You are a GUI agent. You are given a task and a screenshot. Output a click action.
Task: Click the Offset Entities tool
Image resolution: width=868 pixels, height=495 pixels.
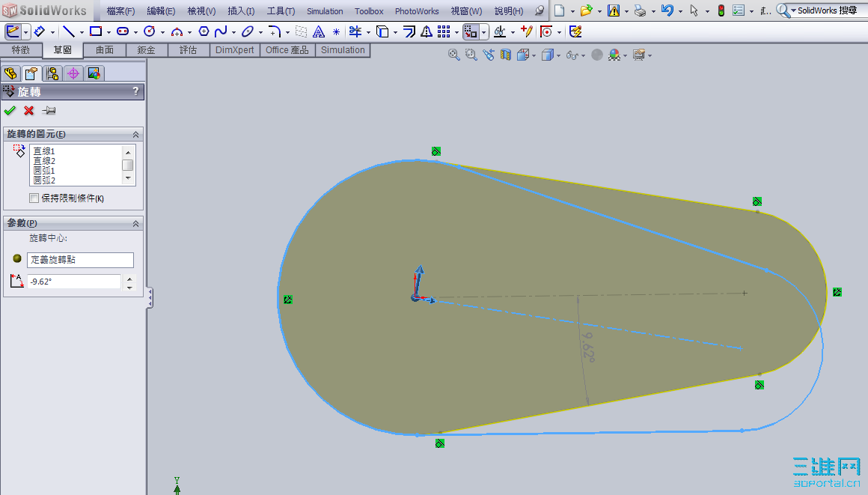click(x=409, y=31)
